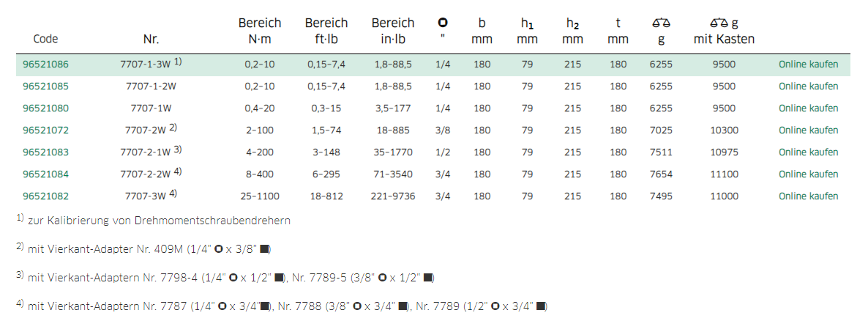Click the scale icon with Kasten header

pyautogui.click(x=724, y=31)
